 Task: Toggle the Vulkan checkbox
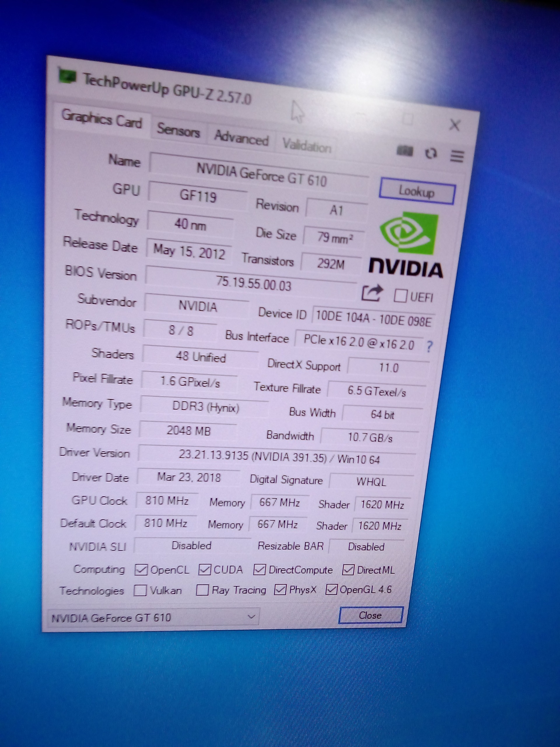140,590
